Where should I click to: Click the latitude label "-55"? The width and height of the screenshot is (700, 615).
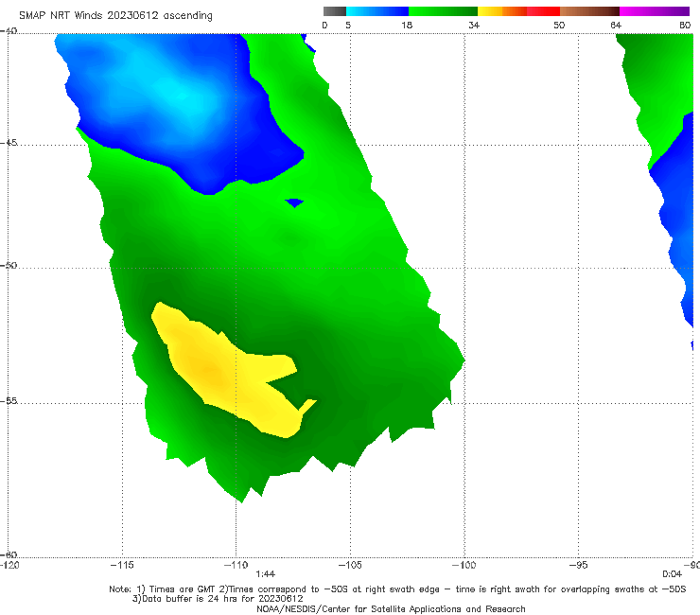[9, 400]
